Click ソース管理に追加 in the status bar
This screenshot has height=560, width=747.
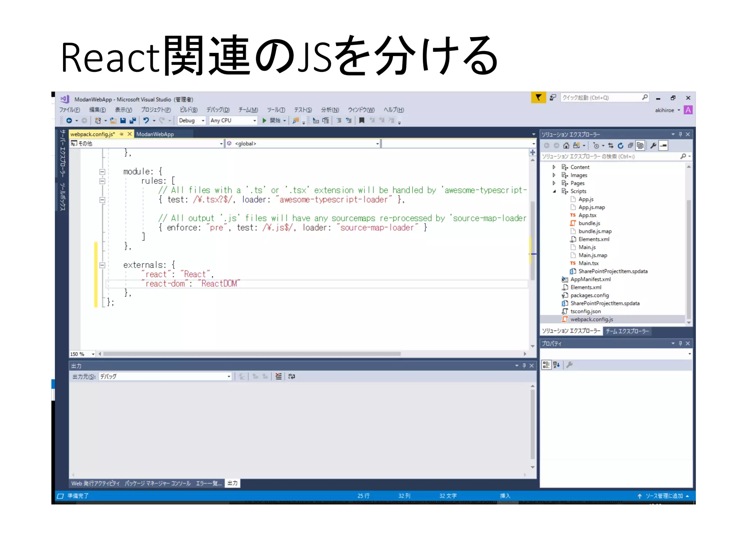664,496
